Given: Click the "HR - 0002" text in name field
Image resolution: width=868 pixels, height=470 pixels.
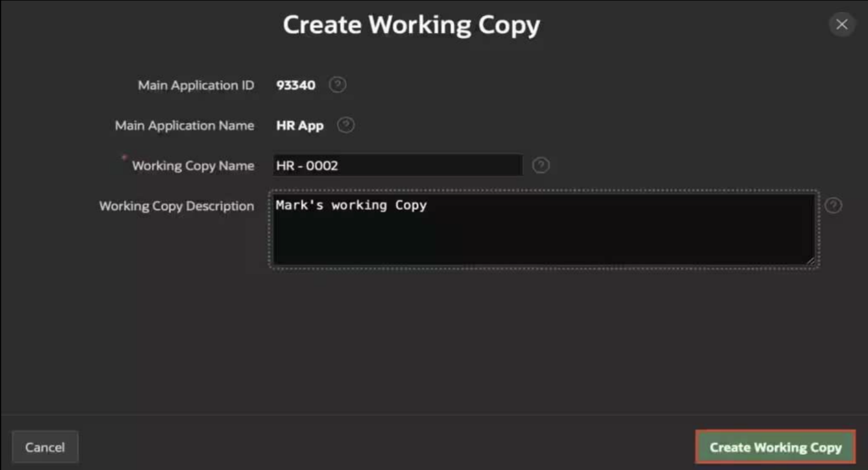Looking at the screenshot, I should tap(307, 165).
